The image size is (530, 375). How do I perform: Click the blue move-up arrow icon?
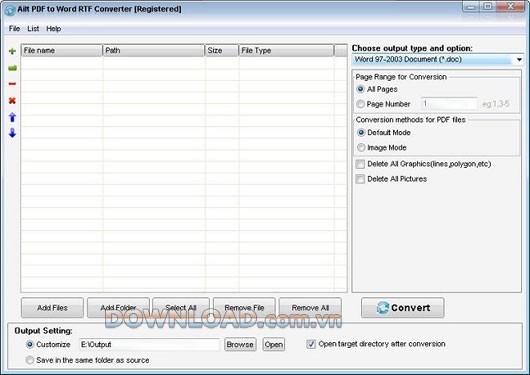12,117
